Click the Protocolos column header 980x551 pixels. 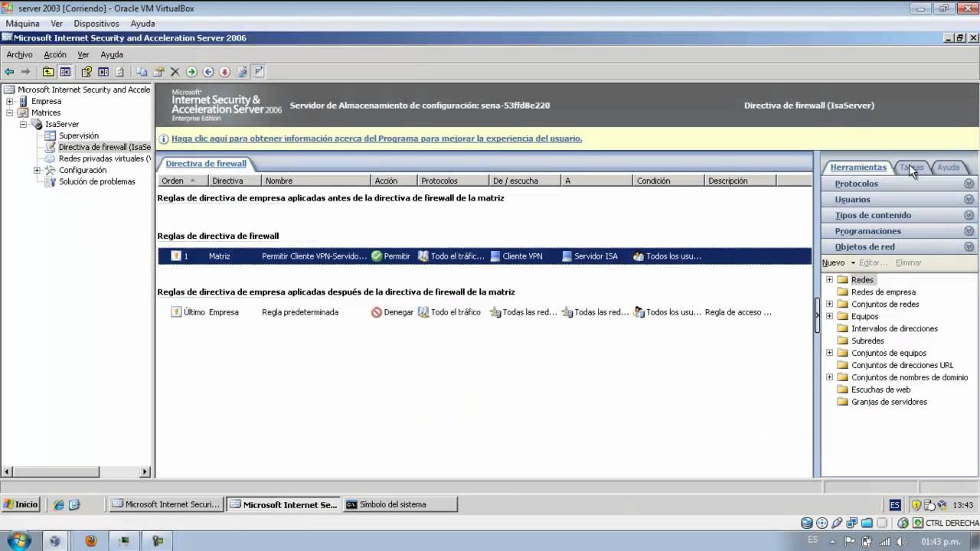click(x=452, y=181)
